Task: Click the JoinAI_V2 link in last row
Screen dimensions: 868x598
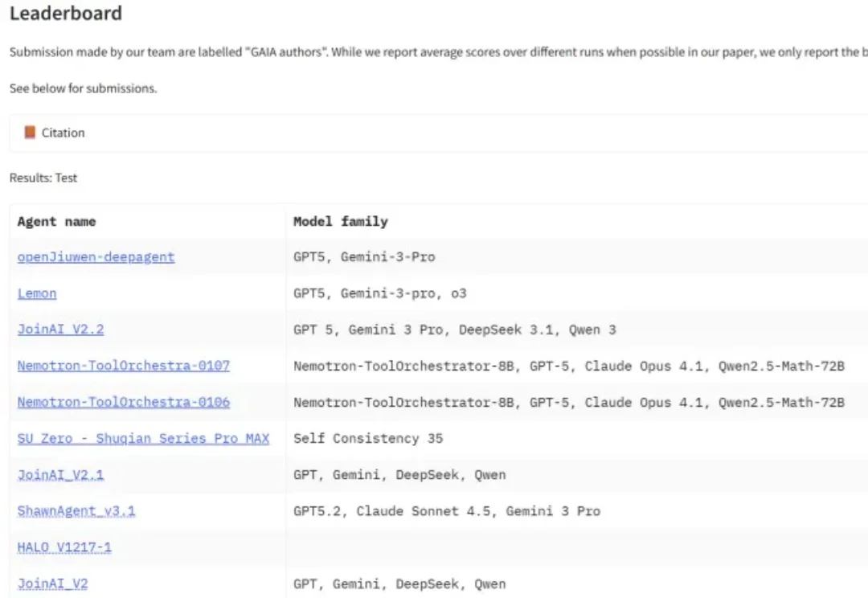Action: pos(52,584)
